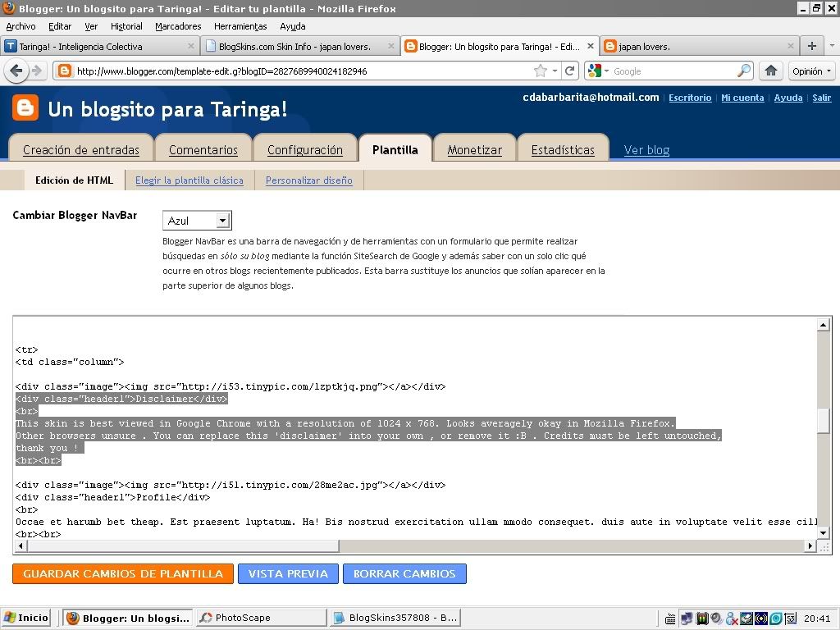This screenshot has height=630, width=840.
Task: Follow the Ver blog link
Action: [646, 150]
